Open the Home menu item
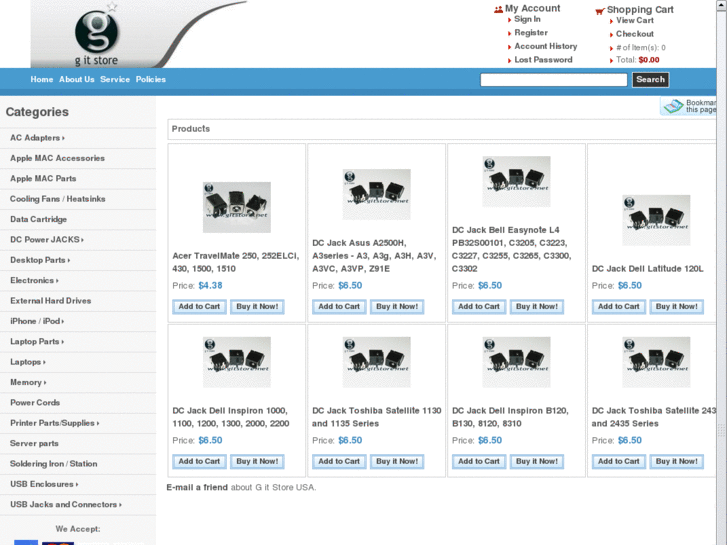The width and height of the screenshot is (727, 545). [x=42, y=79]
